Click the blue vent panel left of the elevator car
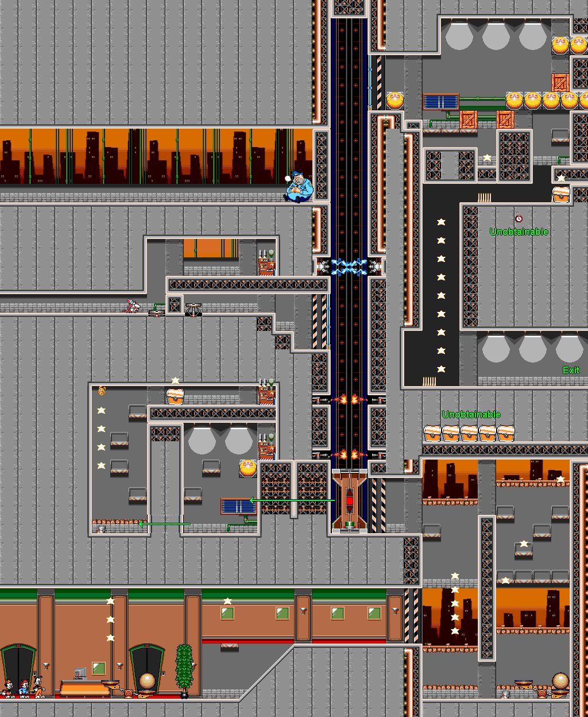This screenshot has height=717, width=588. (239, 506)
